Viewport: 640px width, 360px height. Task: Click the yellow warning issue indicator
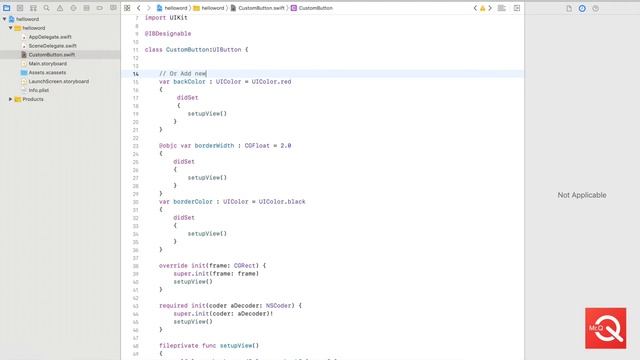482,8
